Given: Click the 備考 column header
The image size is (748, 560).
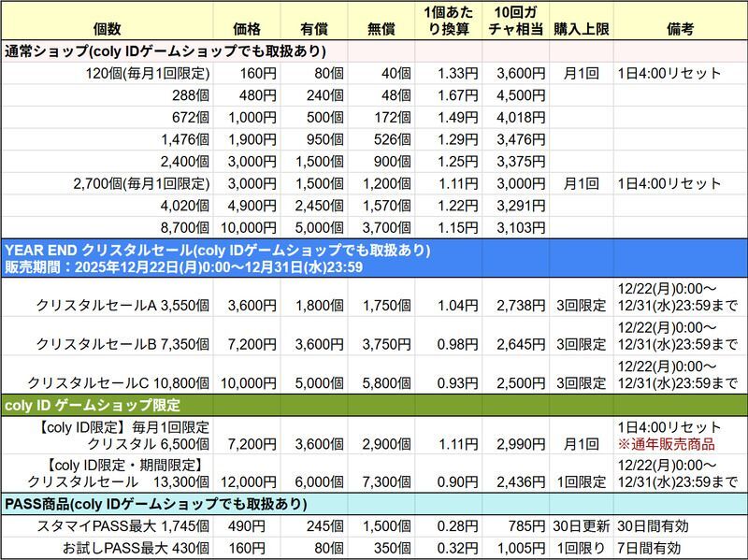Looking at the screenshot, I should point(681,29).
